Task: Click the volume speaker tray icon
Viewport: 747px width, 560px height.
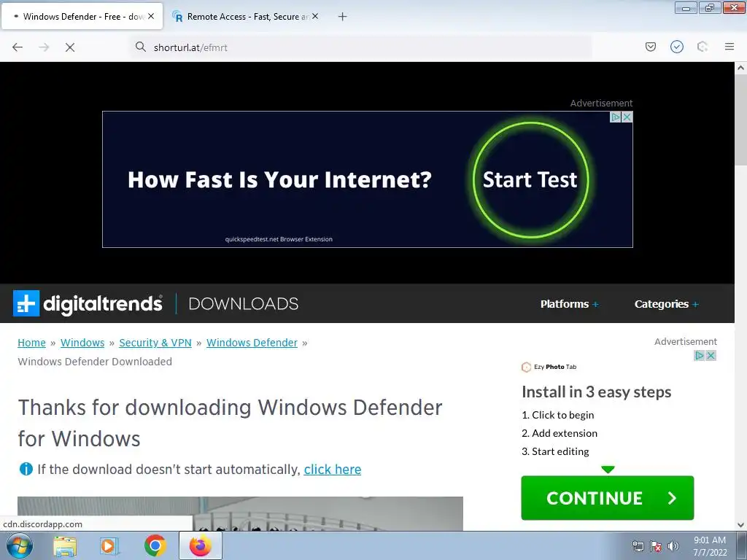Action: (x=673, y=546)
